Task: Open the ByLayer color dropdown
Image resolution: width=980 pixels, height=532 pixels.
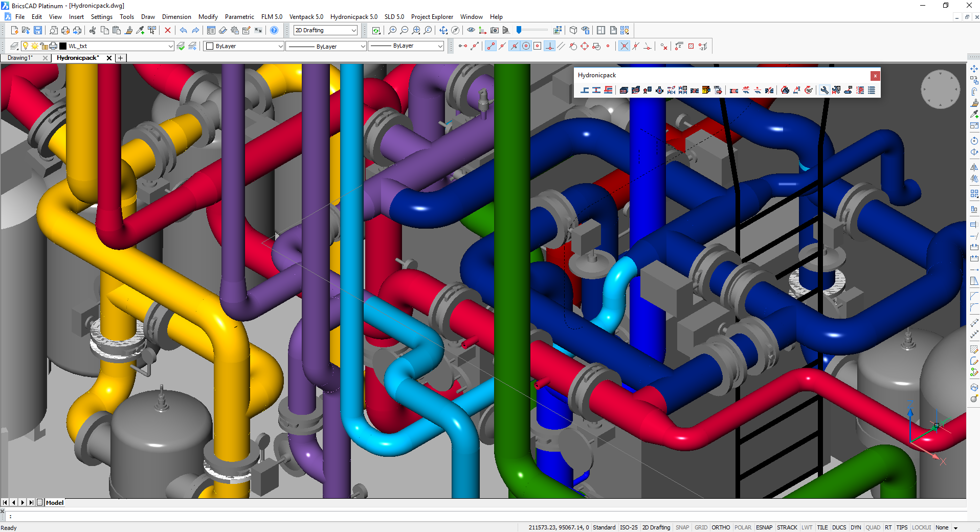Action: point(280,46)
